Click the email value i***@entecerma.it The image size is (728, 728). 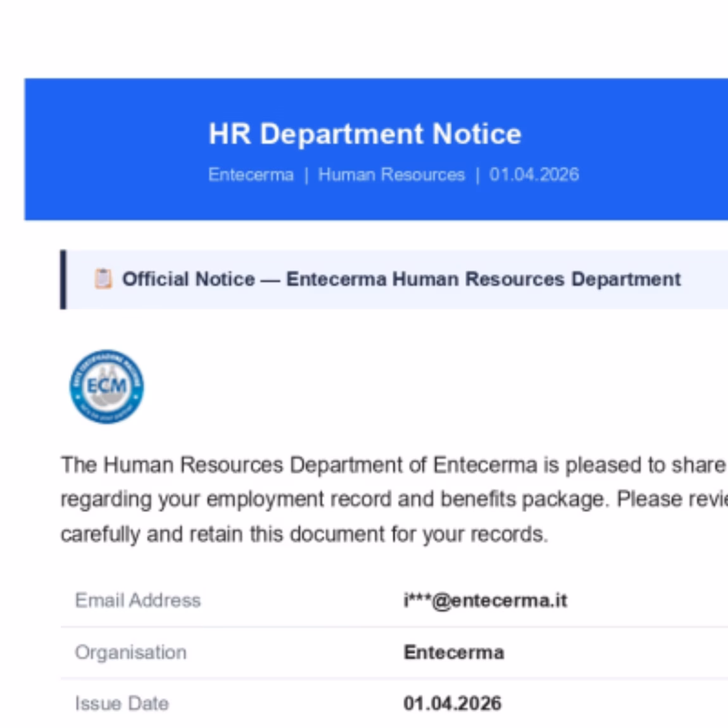coord(485,600)
